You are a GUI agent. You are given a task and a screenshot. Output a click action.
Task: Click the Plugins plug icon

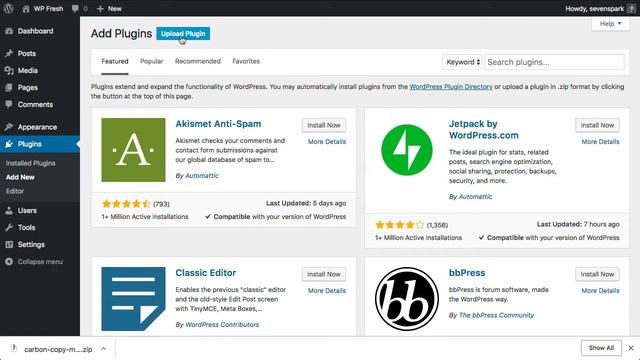pyautogui.click(x=9, y=144)
